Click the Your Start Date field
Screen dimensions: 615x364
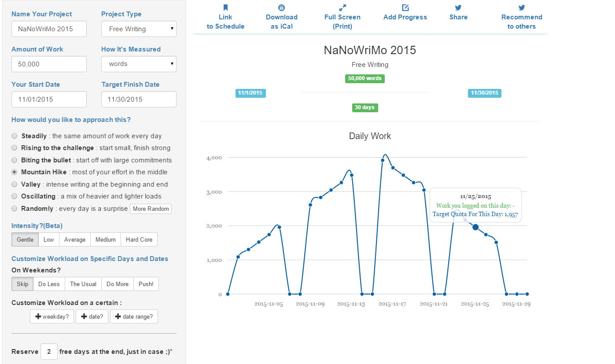pos(49,99)
